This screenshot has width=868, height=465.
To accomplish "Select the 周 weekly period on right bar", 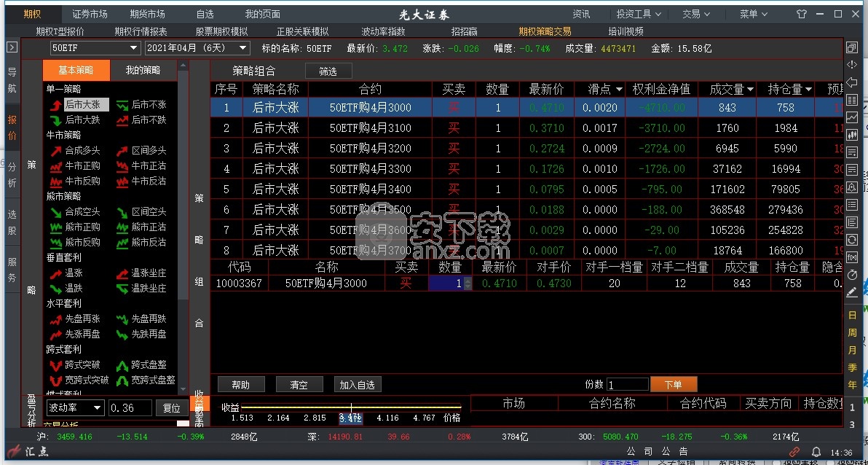I will tap(853, 332).
